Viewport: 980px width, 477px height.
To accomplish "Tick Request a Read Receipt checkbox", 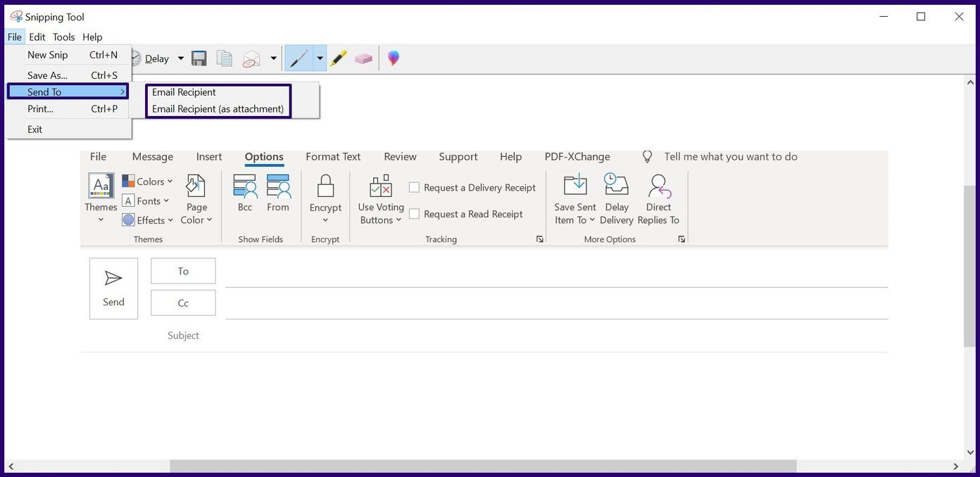I will (415, 214).
